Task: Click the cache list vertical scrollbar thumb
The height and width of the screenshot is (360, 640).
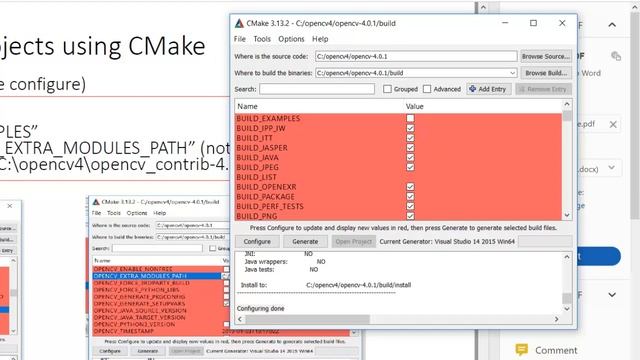Action: [567, 116]
